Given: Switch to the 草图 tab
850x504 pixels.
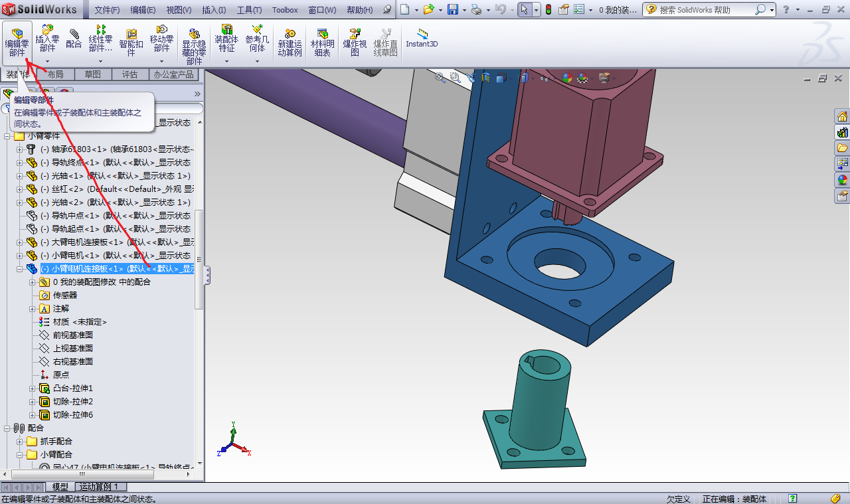Looking at the screenshot, I should [x=93, y=74].
